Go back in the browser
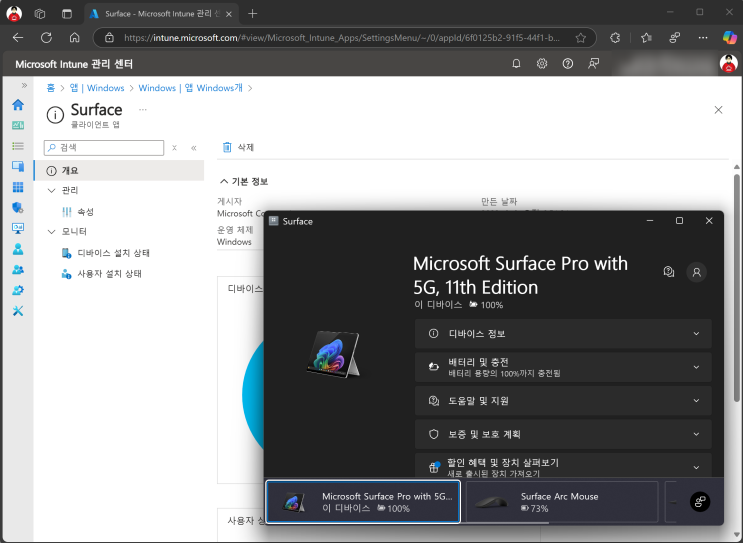Viewport: 743px width, 543px height. click(18, 37)
